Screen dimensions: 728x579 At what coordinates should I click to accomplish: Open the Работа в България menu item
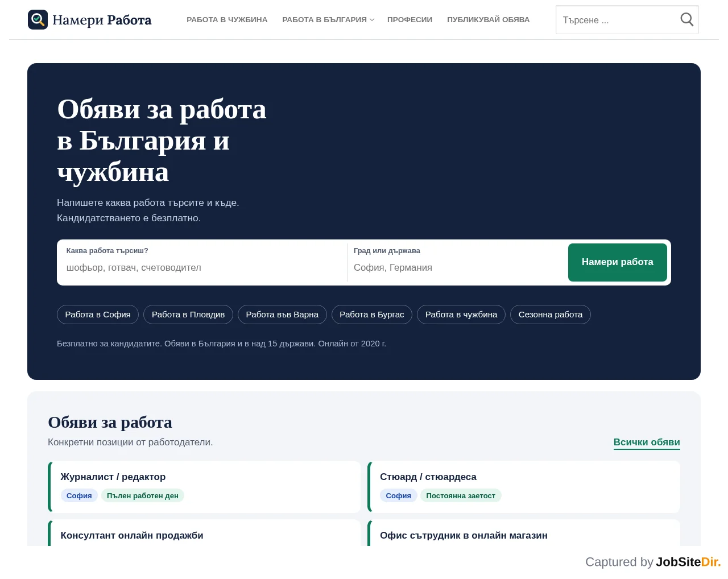(x=324, y=20)
